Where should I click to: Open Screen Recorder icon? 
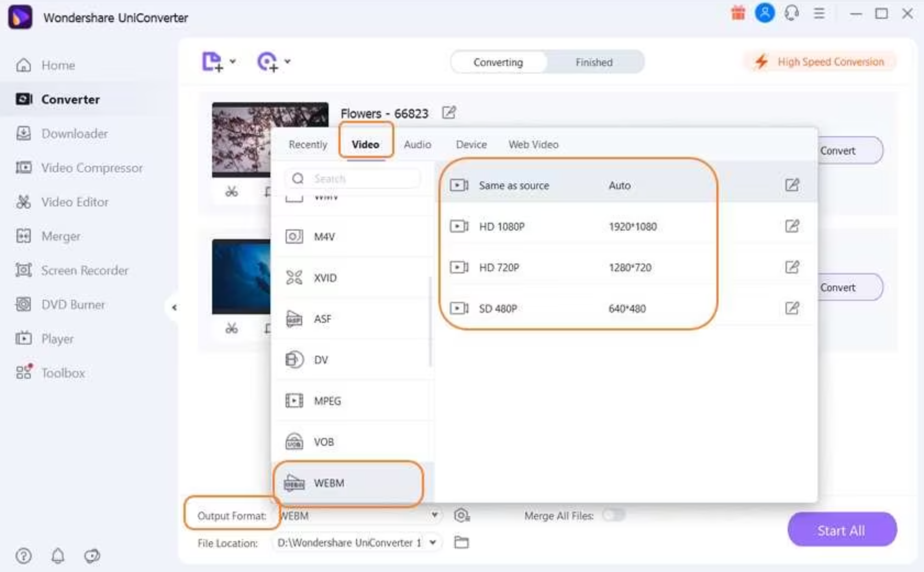click(23, 270)
